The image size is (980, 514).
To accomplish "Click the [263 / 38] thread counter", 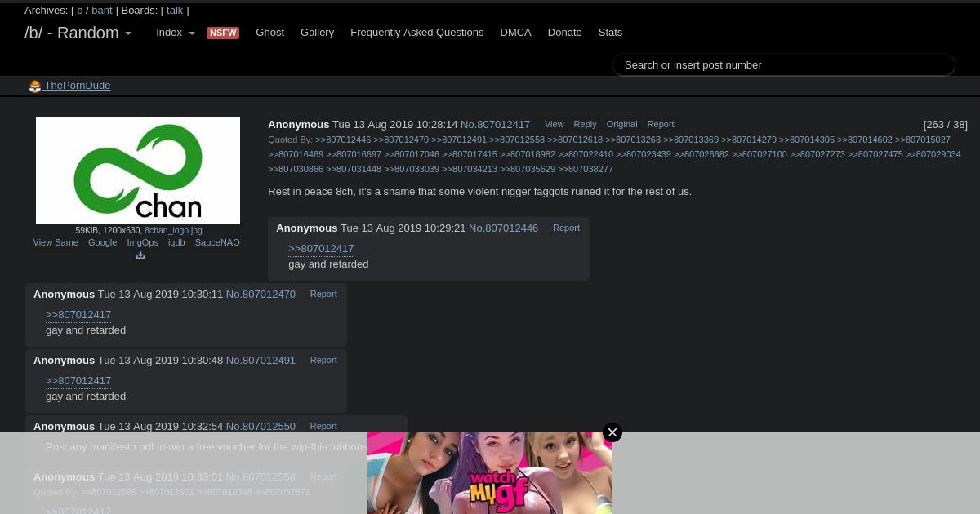I will [945, 125].
